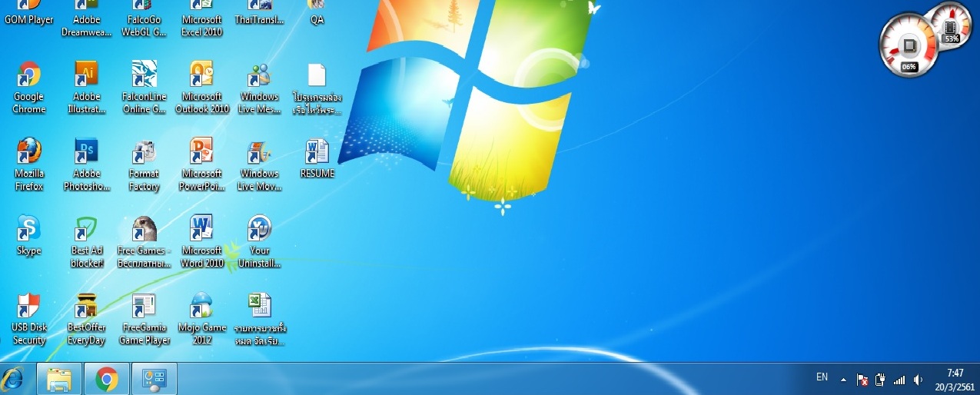
Task: Open the Microsoft Word 2010 shortcut
Action: [201, 228]
